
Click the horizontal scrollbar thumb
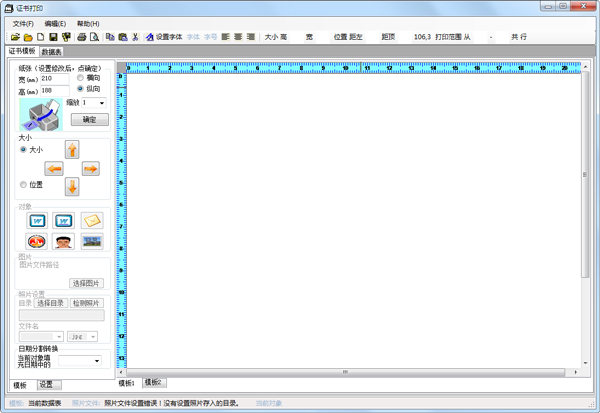pyautogui.click(x=345, y=372)
